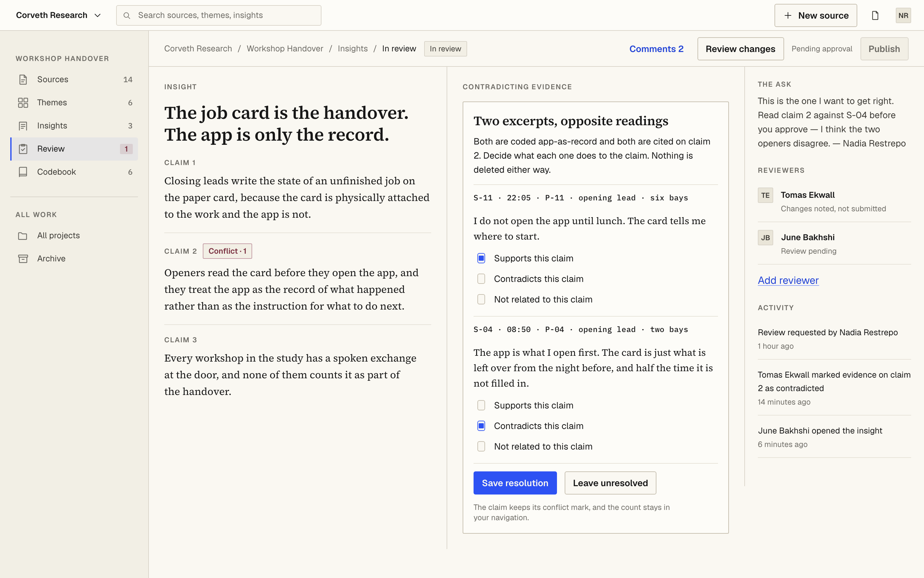Click the 'Two excerpts, opposite readings' heading
This screenshot has height=578, width=924.
571,121
